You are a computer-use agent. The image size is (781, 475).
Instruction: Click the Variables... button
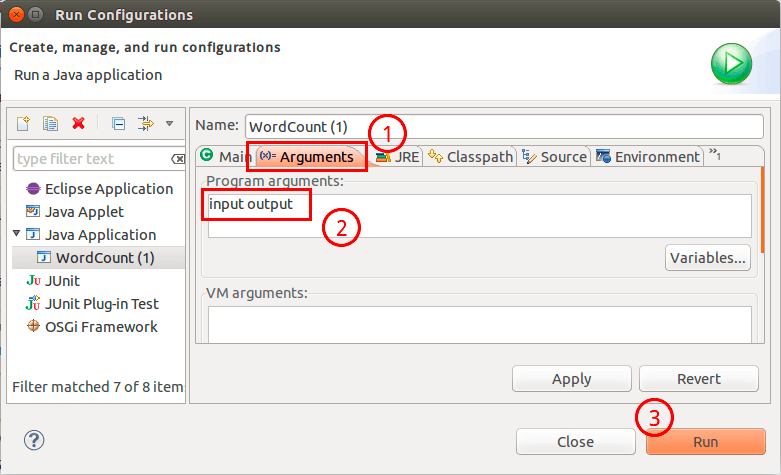708,258
